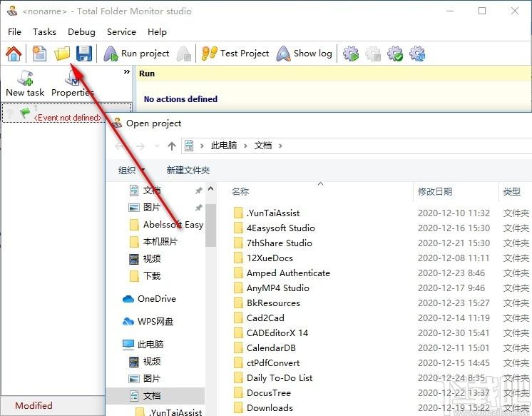The image size is (532, 416).
Task: Click the gear icon with green checkmark
Action: (395, 54)
